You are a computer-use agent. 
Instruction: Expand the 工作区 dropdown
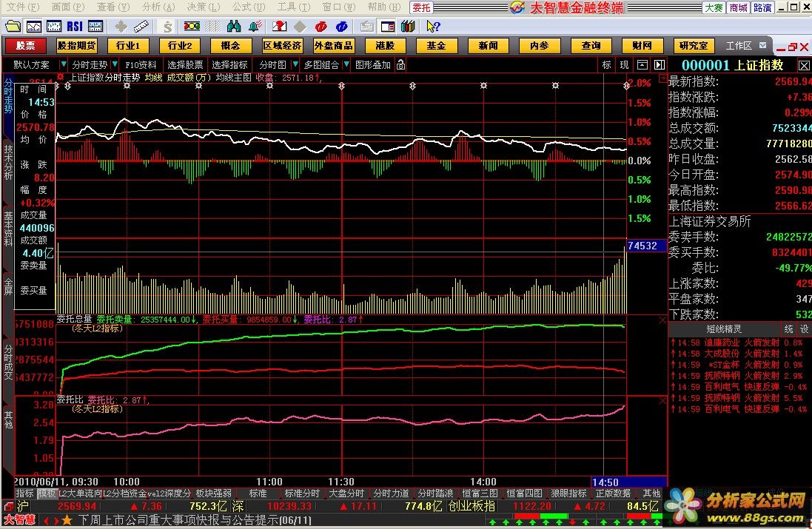(x=763, y=46)
